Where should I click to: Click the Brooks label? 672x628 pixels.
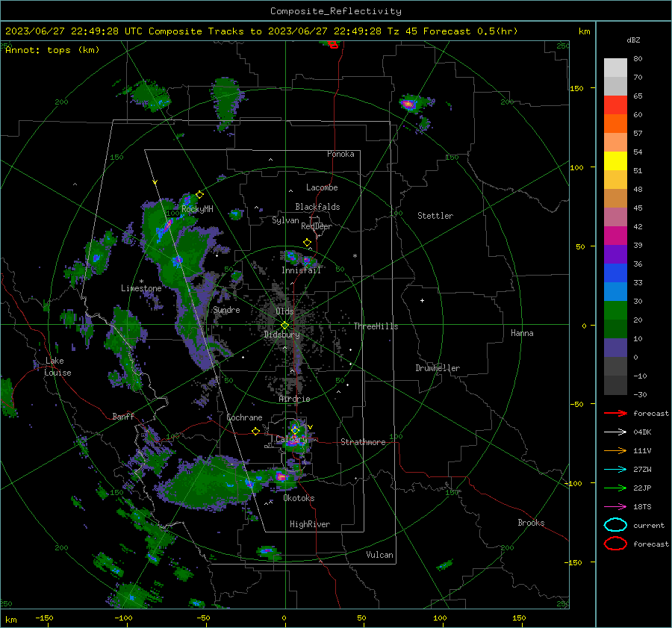tap(531, 523)
